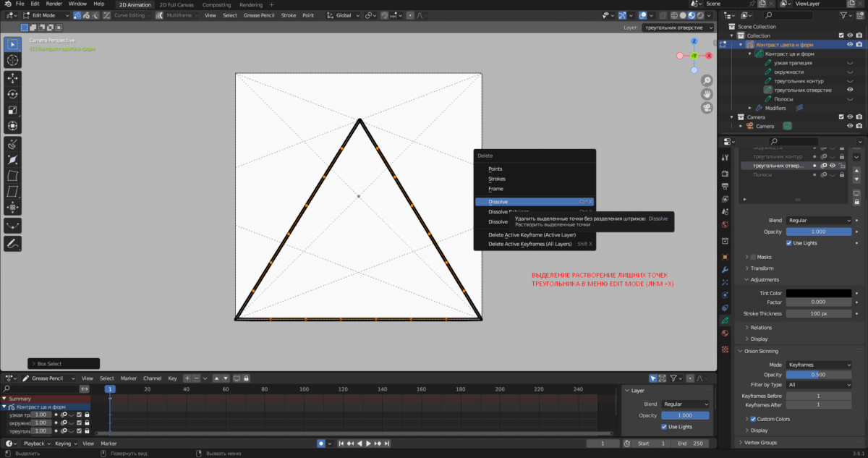The height and width of the screenshot is (458, 868).
Task: Adjust the Opacity 1.000 slider in properties
Action: (819, 232)
